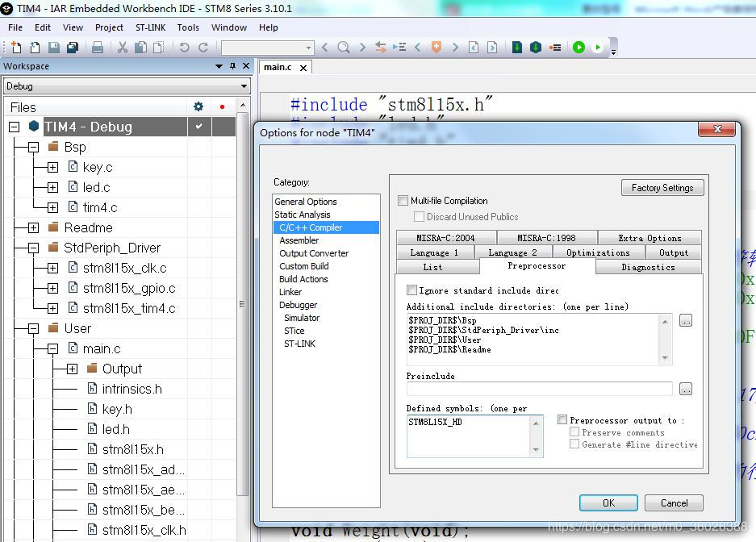Select Linker in the Category list

(x=290, y=292)
